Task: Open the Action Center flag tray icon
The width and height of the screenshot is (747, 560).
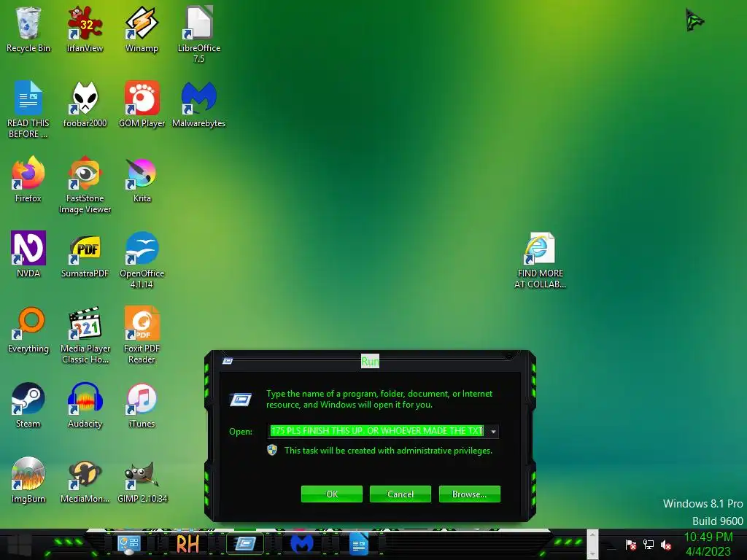Action: point(631,545)
